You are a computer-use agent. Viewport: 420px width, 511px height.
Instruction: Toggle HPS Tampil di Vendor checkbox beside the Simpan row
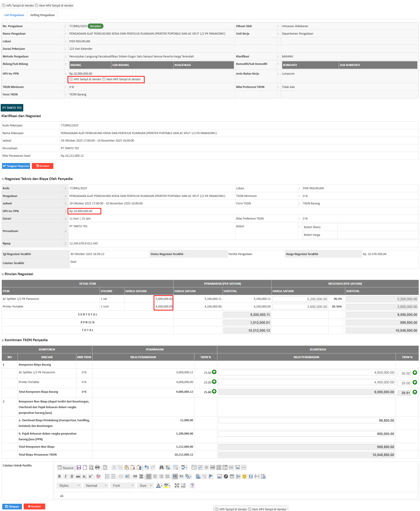(x=217, y=509)
